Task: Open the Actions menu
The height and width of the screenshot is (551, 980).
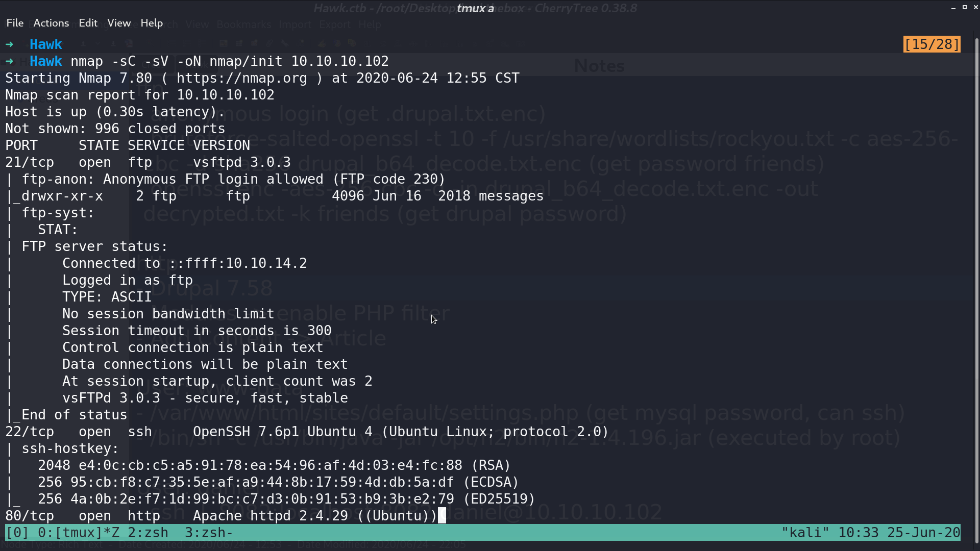Action: coord(51,23)
